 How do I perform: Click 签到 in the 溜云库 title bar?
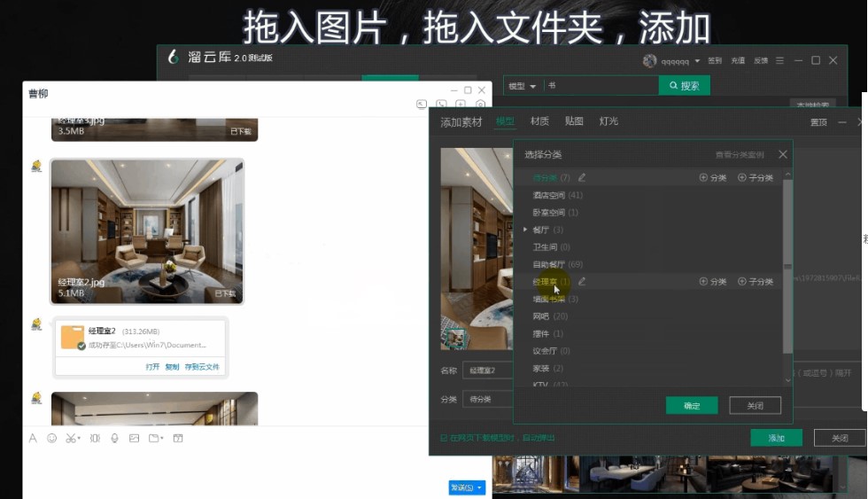pos(715,60)
